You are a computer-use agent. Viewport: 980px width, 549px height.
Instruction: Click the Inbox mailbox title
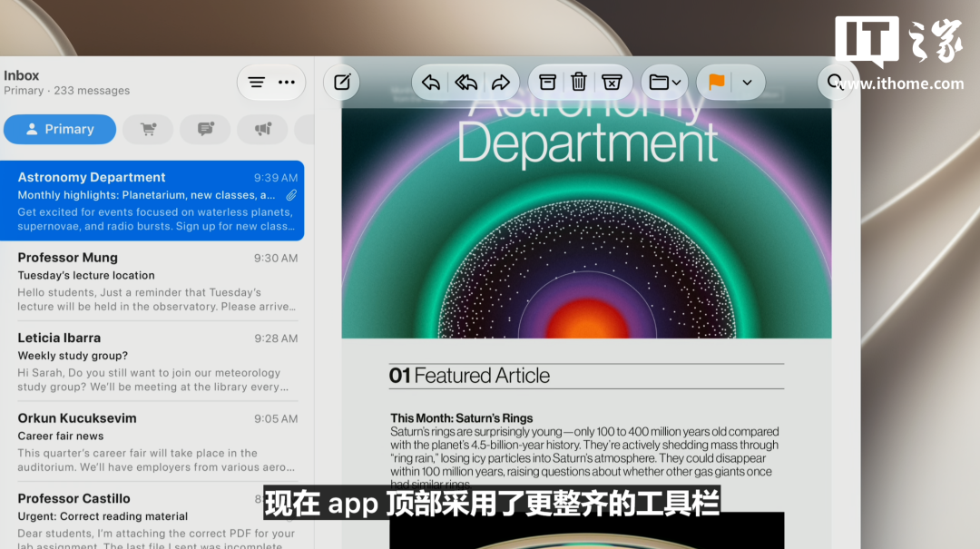tap(21, 75)
